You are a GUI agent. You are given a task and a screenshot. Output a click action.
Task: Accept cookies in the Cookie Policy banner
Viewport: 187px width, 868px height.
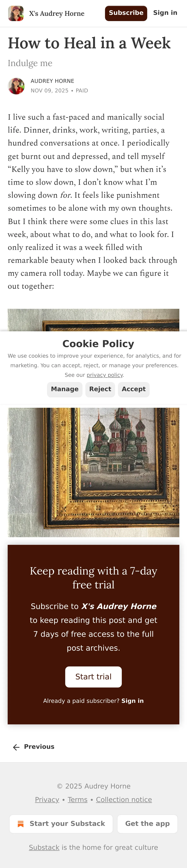pyautogui.click(x=134, y=390)
